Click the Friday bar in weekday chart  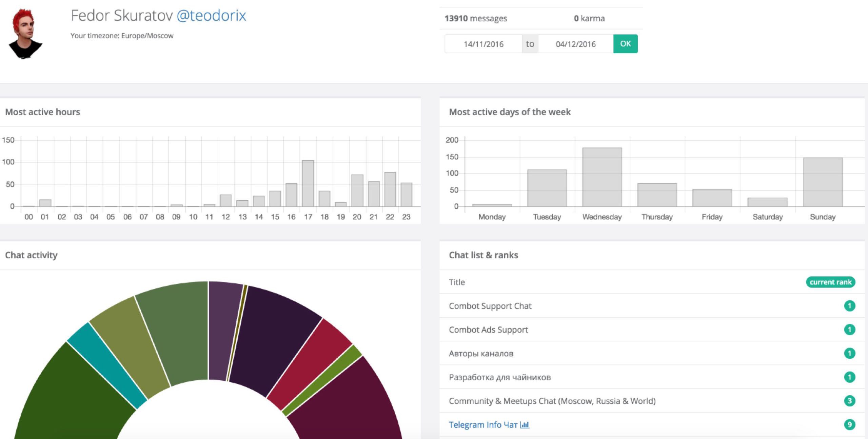coord(712,198)
